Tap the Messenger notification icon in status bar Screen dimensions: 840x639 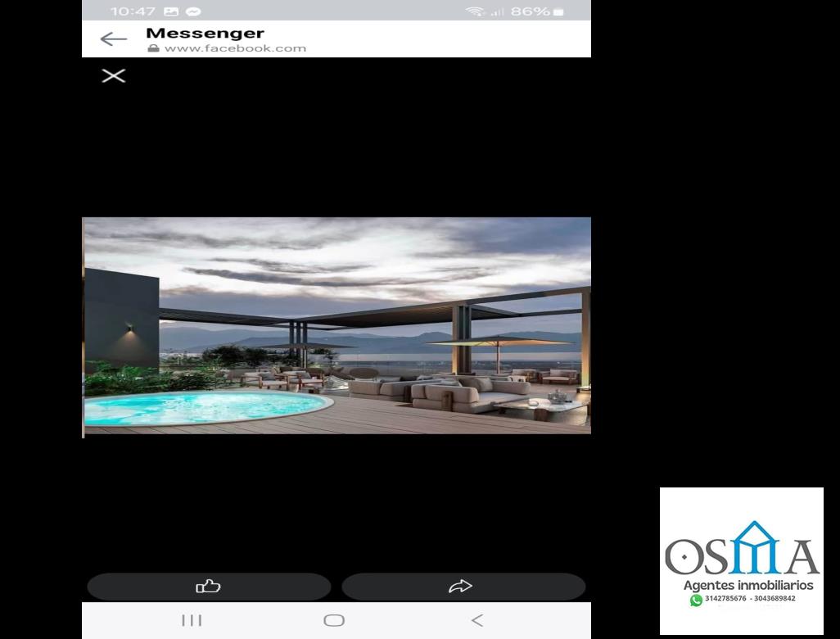point(193,11)
